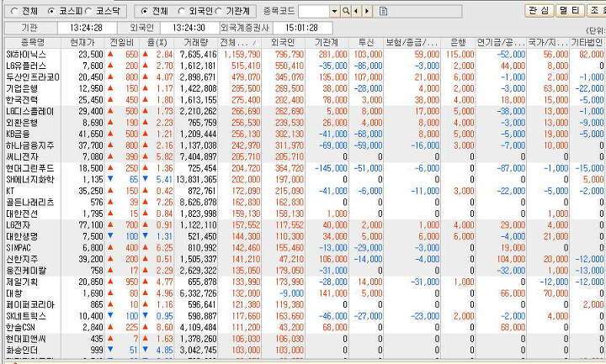Sort by the 은행 column header
606x364 pixels.
pyautogui.click(x=458, y=43)
